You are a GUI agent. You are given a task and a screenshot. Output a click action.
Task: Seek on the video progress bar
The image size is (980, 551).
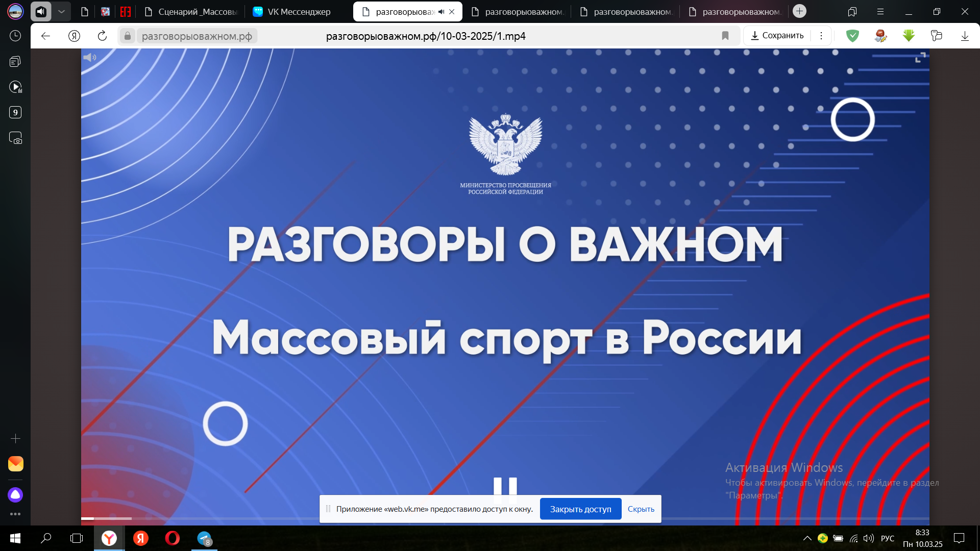[505, 518]
